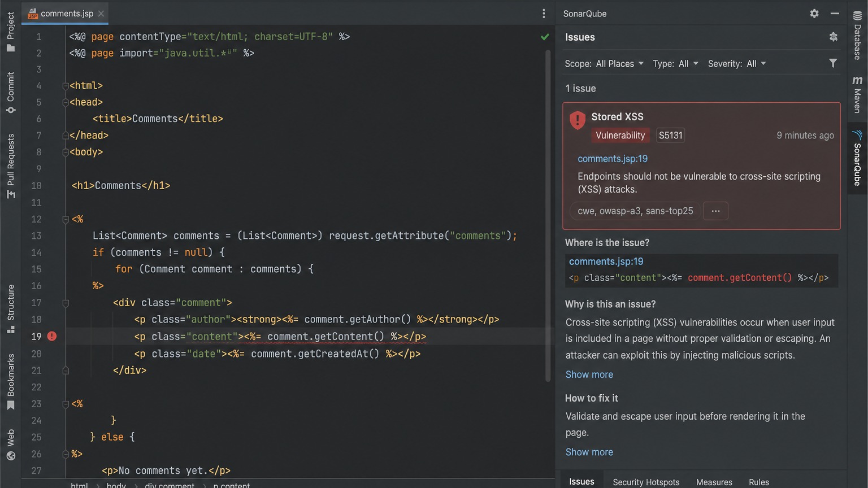Click the comment.getCreatedAt() call on line 20
Viewport: 868px width, 488px height.
tap(315, 354)
